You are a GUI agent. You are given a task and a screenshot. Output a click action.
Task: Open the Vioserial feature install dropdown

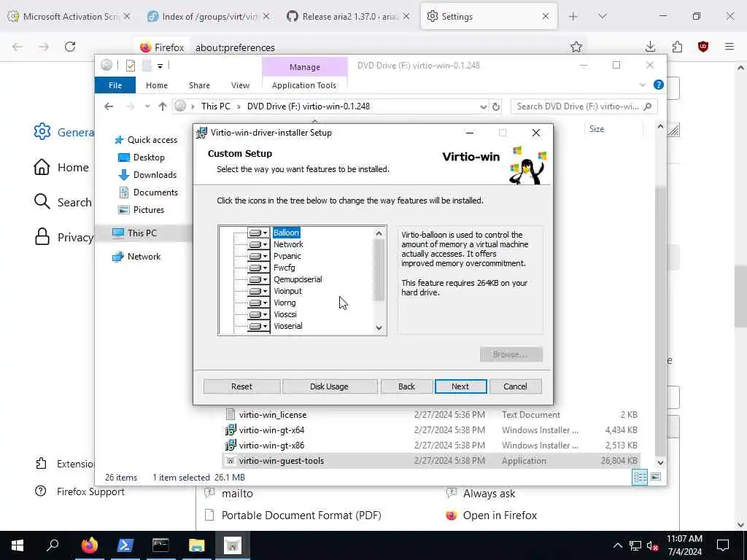(258, 326)
